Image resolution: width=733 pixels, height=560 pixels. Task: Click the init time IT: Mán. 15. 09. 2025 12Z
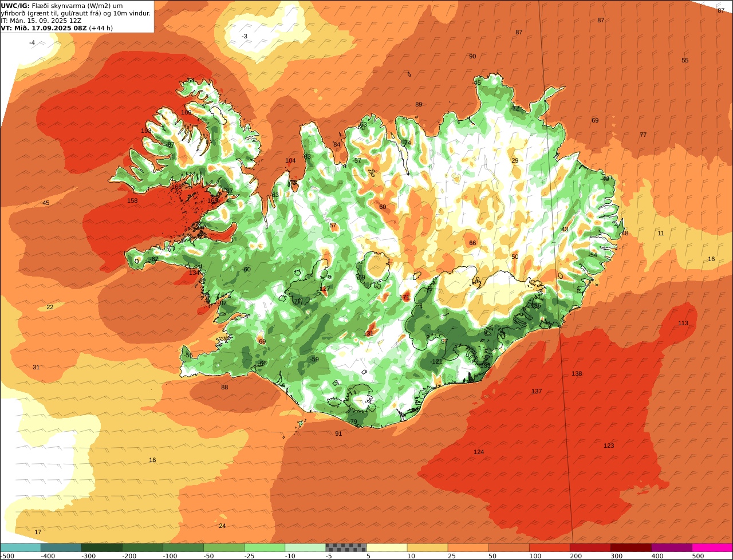coord(41,20)
